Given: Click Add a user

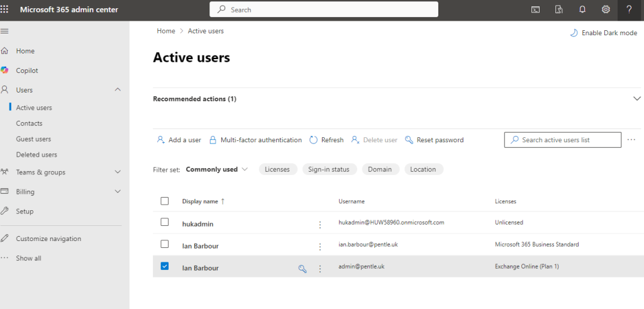Looking at the screenshot, I should pos(179,140).
